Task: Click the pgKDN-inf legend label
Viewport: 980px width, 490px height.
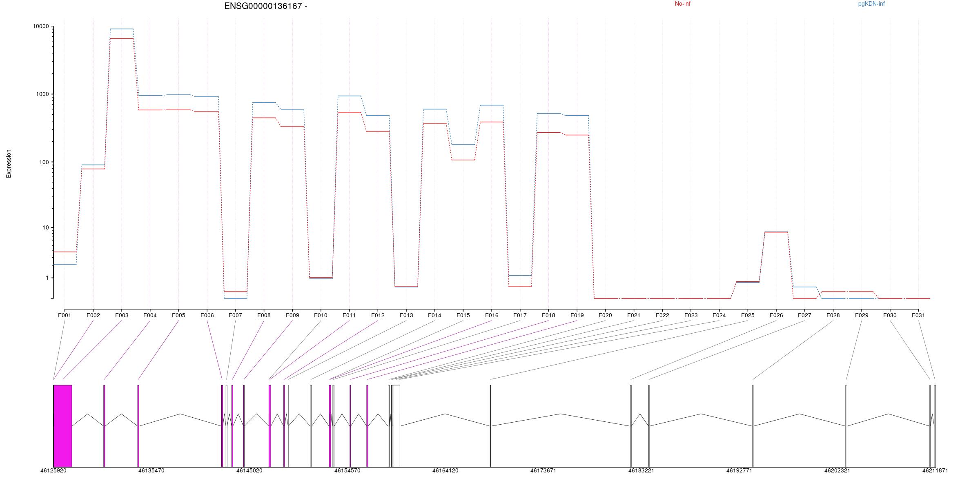Action: 871,4
